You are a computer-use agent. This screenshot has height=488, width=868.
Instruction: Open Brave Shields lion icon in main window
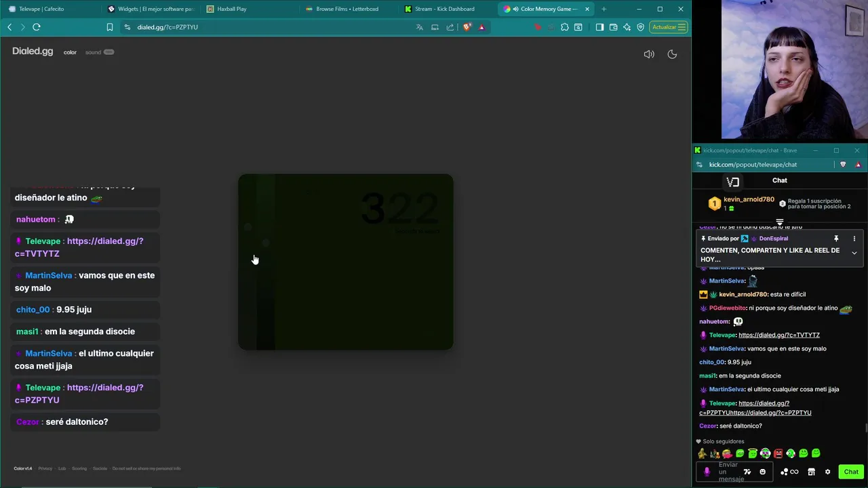[467, 27]
